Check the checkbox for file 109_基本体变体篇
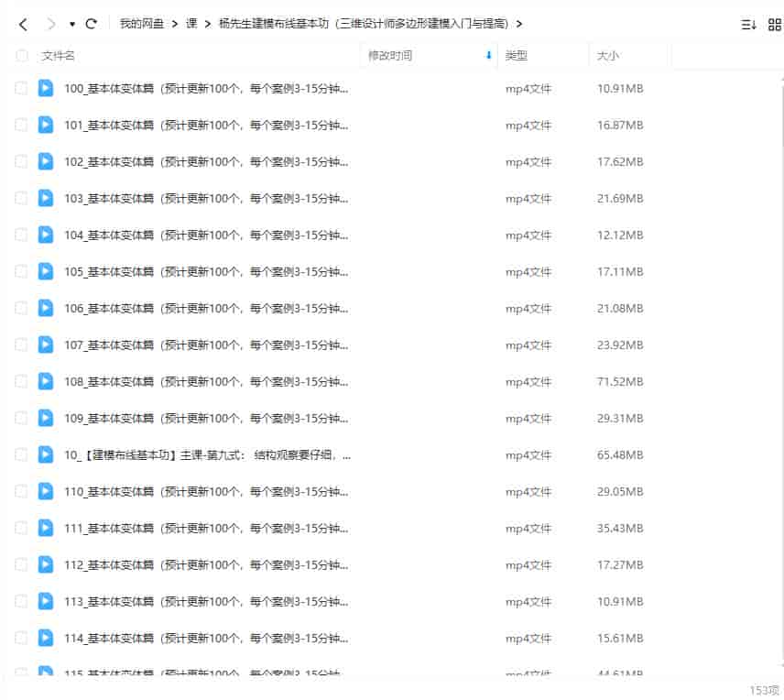The image size is (784, 700). [x=21, y=418]
